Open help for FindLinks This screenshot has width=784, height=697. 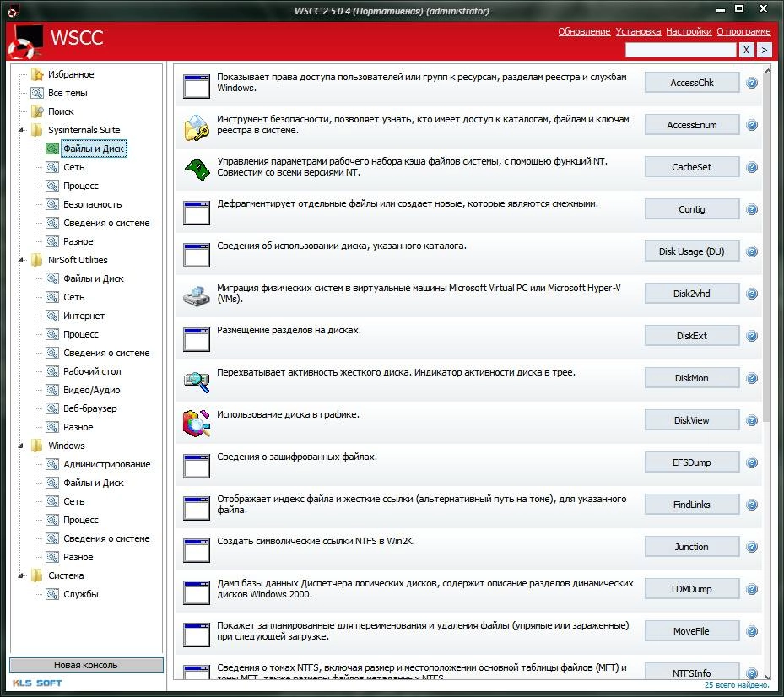point(751,505)
